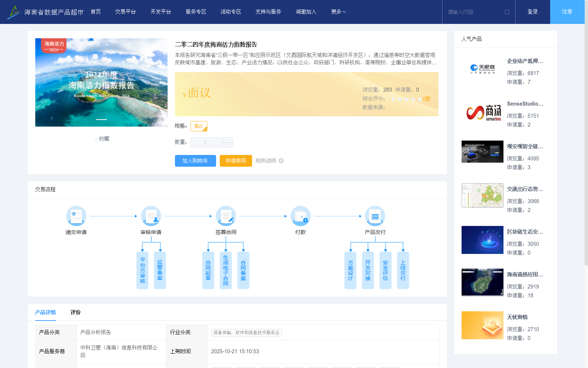Open 天眼查 logo product thumbnail
The width and height of the screenshot is (588, 368).
point(483,69)
